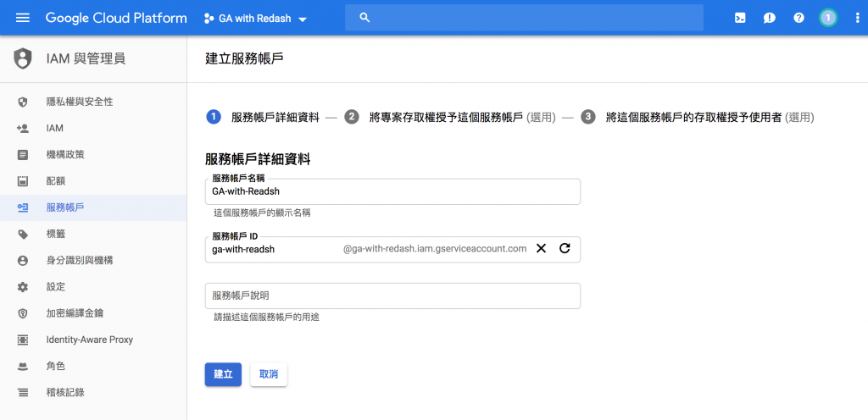Open 設定 sidebar item
The height and width of the screenshot is (420, 868).
[93, 287]
